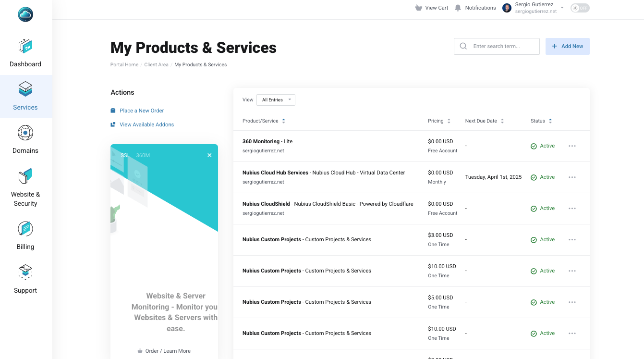This screenshot has width=644, height=359.
Task: Open the Billing sidebar icon
Action: pos(25,229)
